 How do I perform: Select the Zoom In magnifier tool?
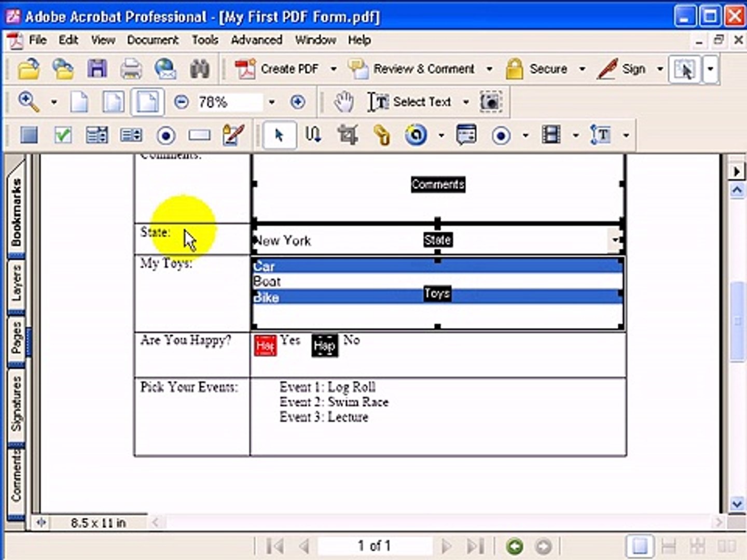(29, 102)
